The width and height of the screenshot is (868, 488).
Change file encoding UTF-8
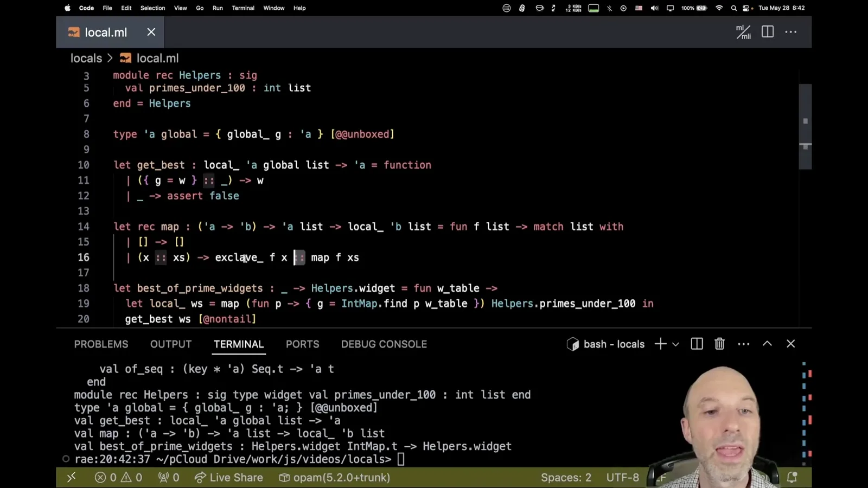coord(623,477)
